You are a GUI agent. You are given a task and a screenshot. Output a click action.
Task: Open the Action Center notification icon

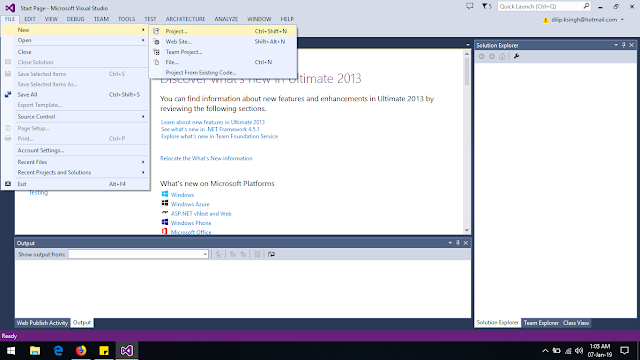pyautogui.click(x=624, y=351)
